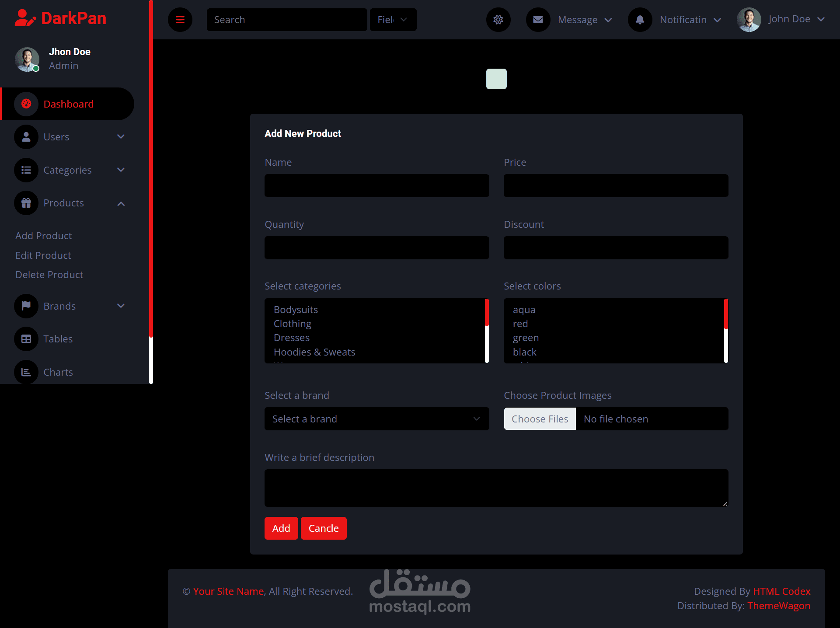Click the settings gear icon

[498, 20]
